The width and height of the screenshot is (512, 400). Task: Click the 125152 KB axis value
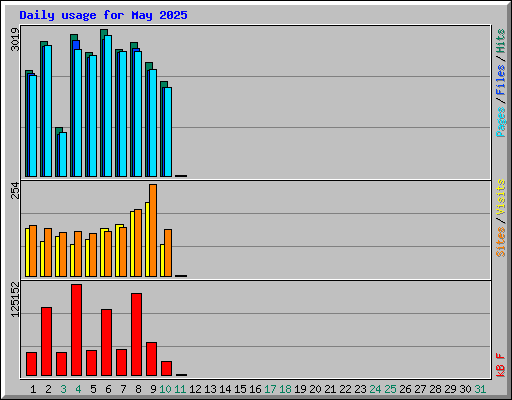[15, 299]
